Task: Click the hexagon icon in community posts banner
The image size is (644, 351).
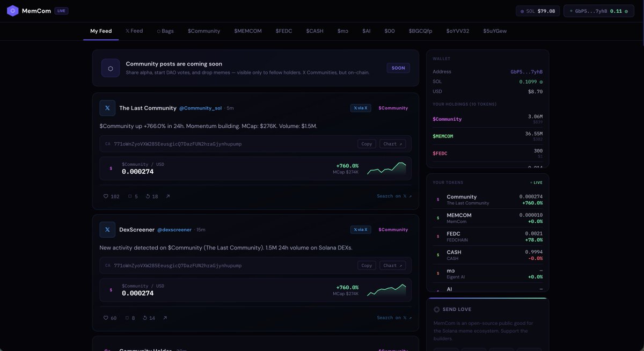Action: 111,68
